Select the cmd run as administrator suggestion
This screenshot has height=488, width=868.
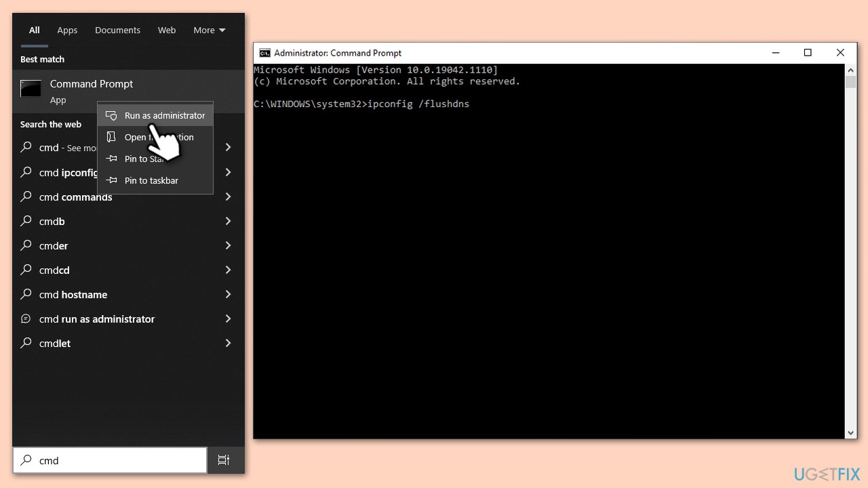pyautogui.click(x=128, y=319)
